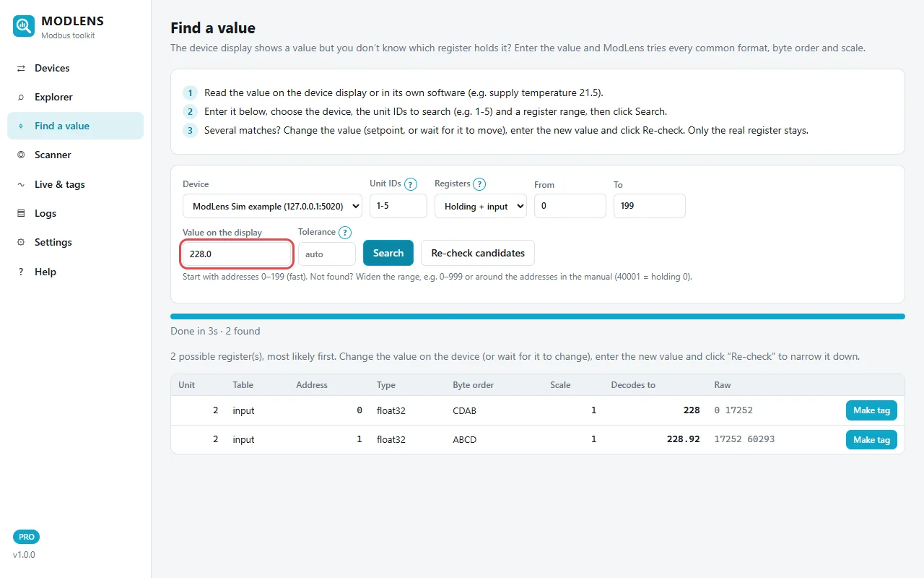924x578 pixels.
Task: Click the Help question mark icon
Action: (x=21, y=272)
